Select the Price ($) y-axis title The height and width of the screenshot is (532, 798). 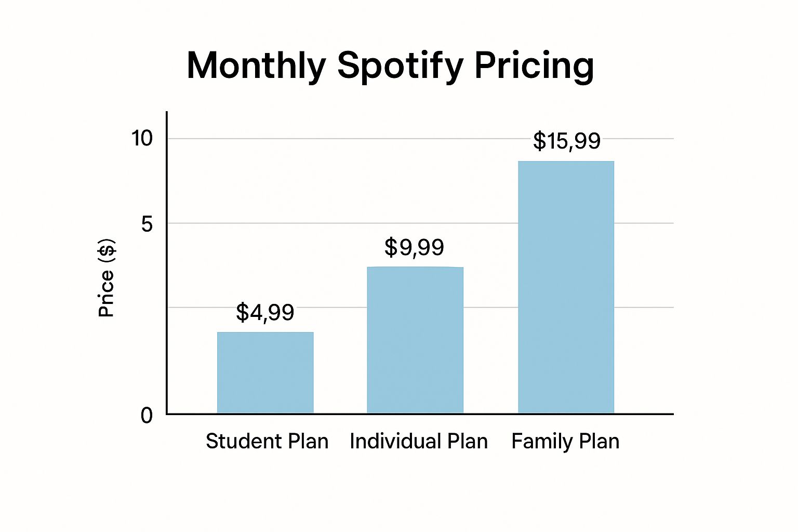point(107,277)
